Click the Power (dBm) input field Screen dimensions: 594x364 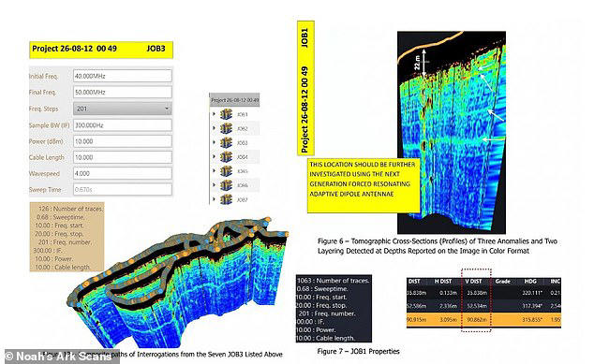123,141
